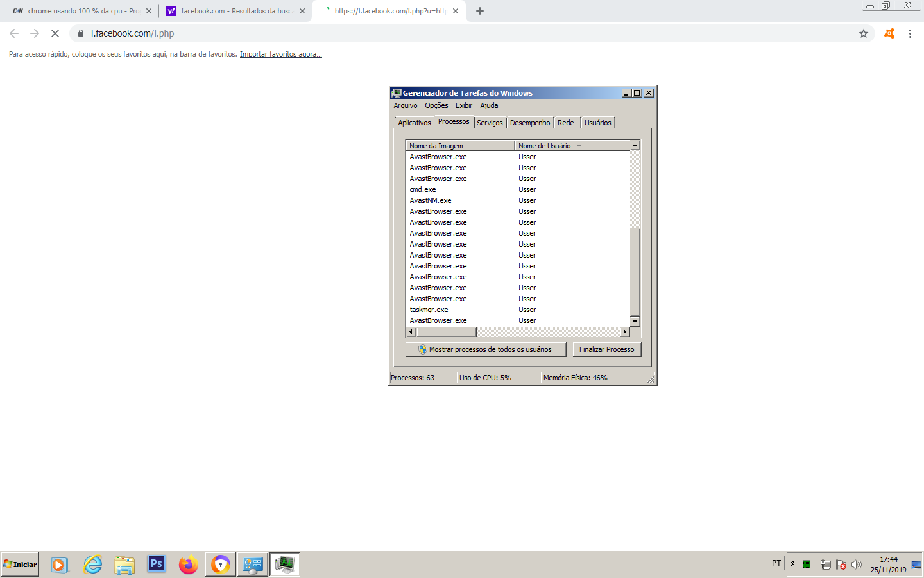Viewport: 924px width, 578px height.
Task: Click 'Importar favoritos agora...' link
Action: tap(281, 54)
